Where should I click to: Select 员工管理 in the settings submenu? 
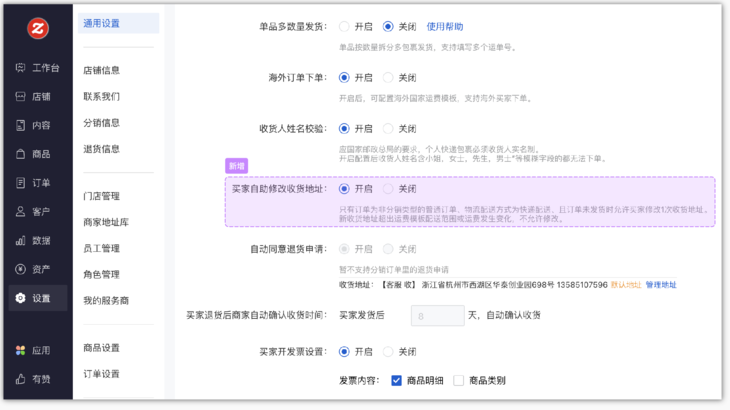101,248
